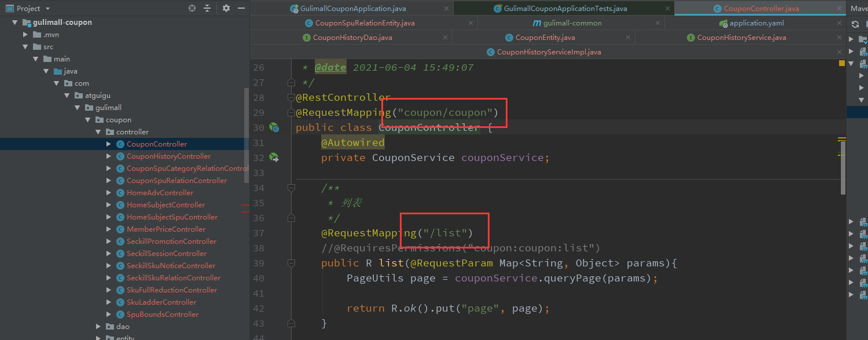Fold the Javadoc comment at line 34

[292, 188]
